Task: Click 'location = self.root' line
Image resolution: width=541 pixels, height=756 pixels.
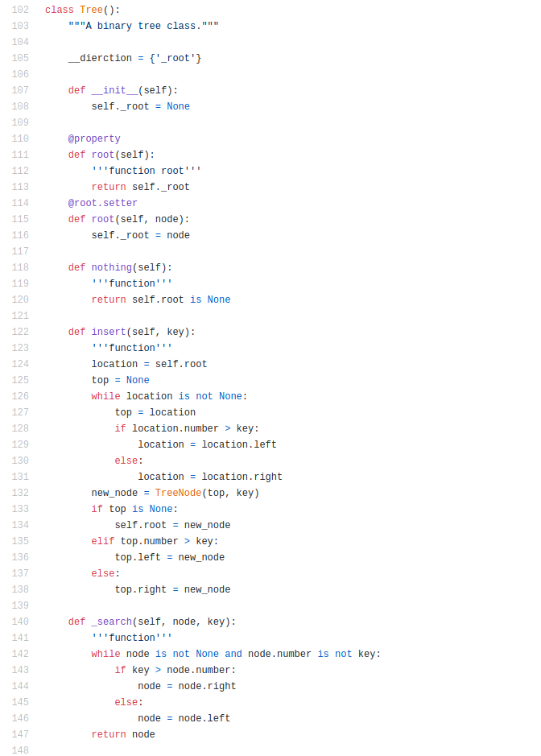Action: pyautogui.click(x=150, y=364)
